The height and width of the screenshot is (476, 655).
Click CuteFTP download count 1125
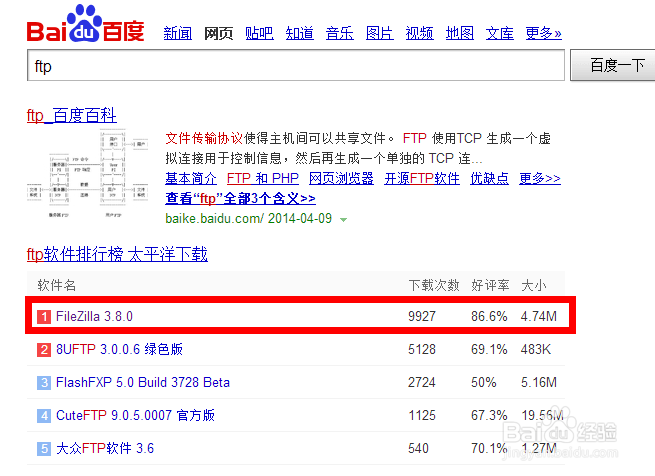(422, 415)
